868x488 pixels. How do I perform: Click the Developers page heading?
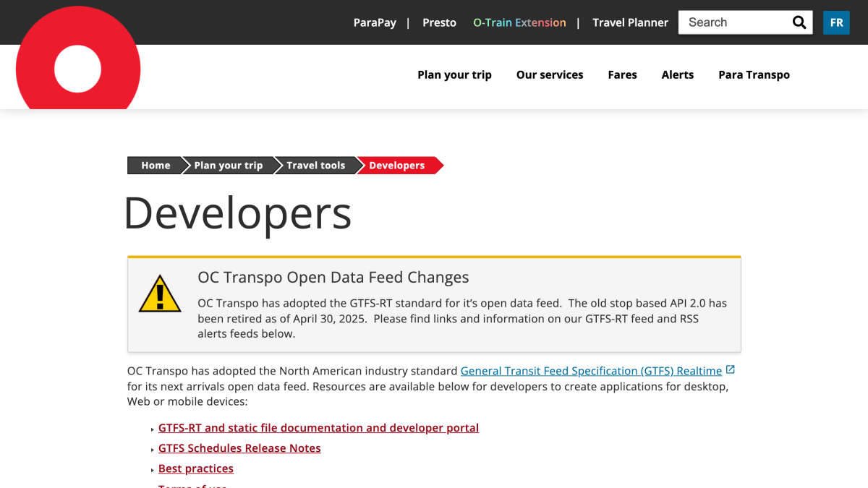(x=238, y=213)
